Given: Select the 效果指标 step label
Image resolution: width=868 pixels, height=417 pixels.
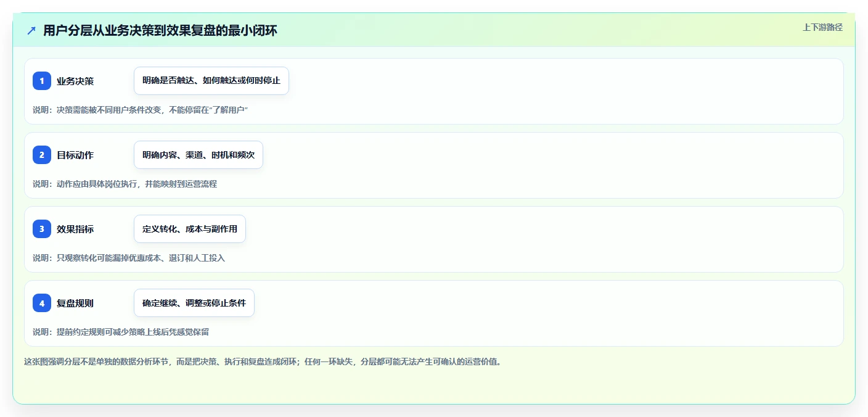Looking at the screenshot, I should coord(75,229).
